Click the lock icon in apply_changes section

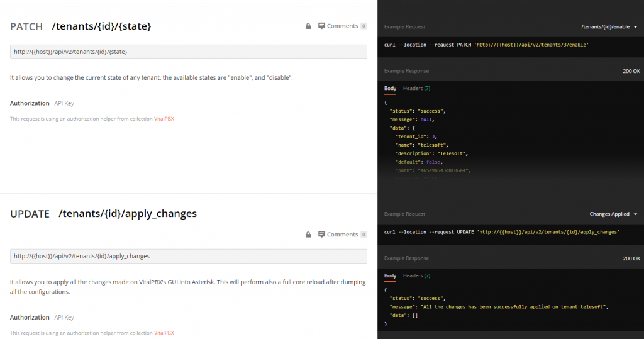(308, 234)
